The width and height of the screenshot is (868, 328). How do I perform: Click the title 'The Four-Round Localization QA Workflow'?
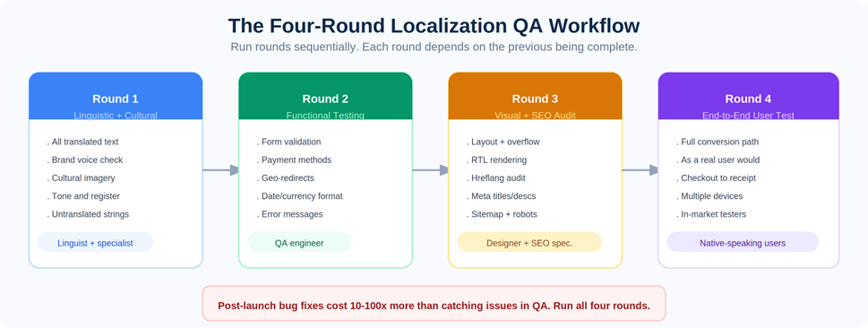[434, 26]
